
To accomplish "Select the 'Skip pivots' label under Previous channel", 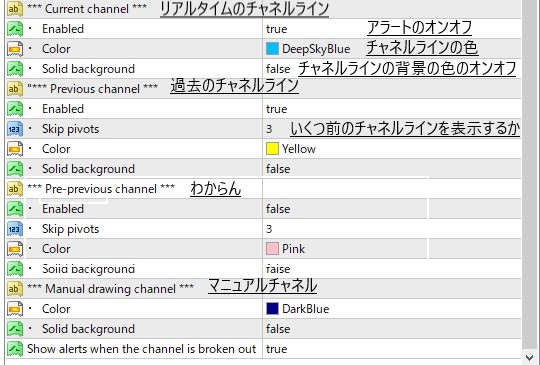I will (x=71, y=129).
